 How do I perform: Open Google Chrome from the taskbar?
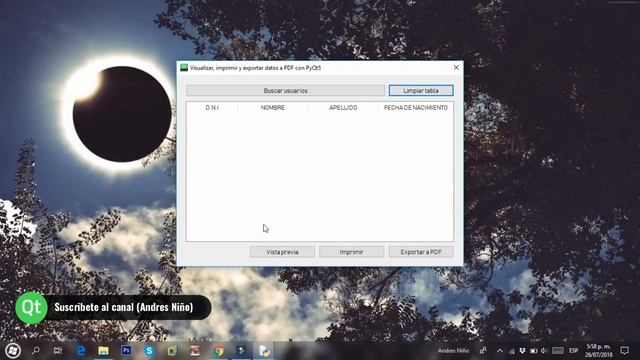[x=218, y=351]
